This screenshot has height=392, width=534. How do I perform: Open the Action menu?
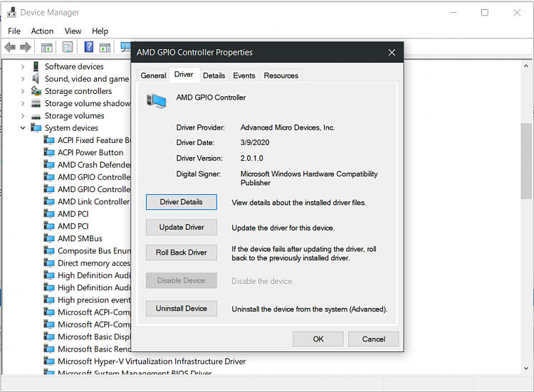coord(42,31)
